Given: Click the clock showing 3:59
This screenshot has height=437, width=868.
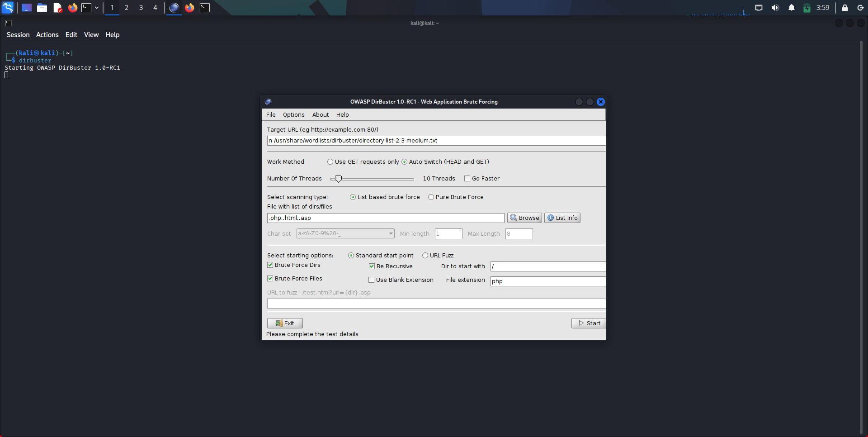Looking at the screenshot, I should pos(823,8).
